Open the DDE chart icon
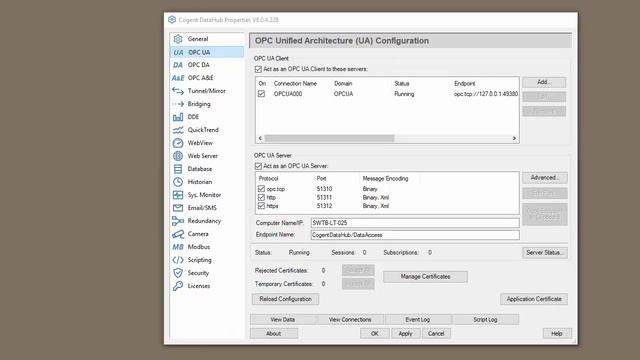 click(x=178, y=117)
